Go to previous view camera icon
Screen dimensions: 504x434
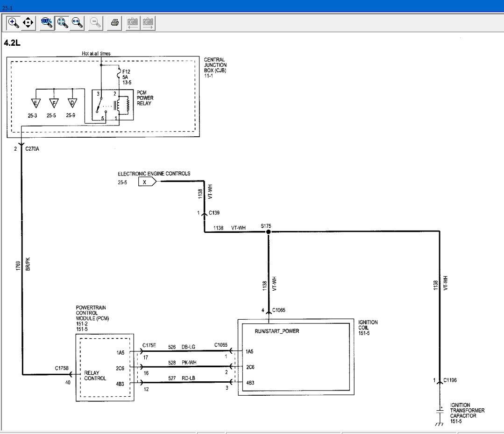click(133, 22)
